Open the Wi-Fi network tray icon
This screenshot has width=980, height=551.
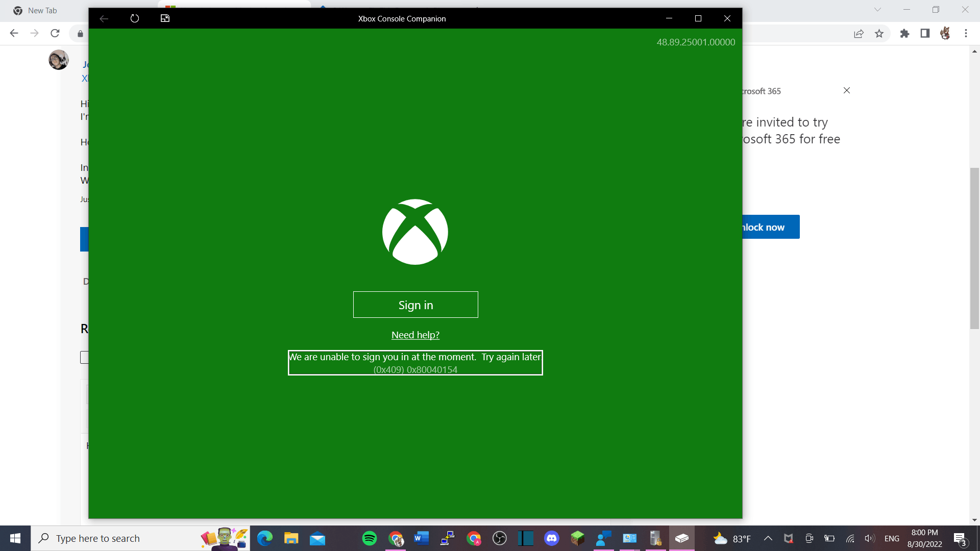850,538
